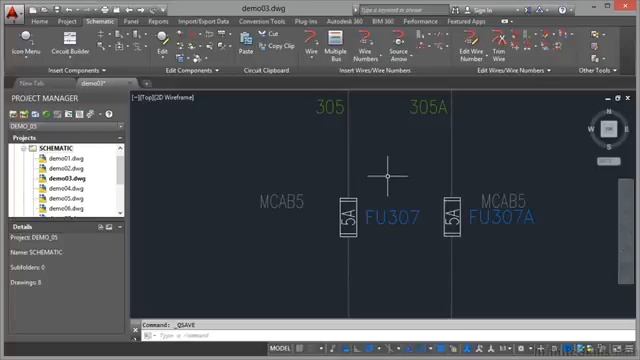Toggle the grid display in status bar
The image size is (640, 360).
click(300, 349)
